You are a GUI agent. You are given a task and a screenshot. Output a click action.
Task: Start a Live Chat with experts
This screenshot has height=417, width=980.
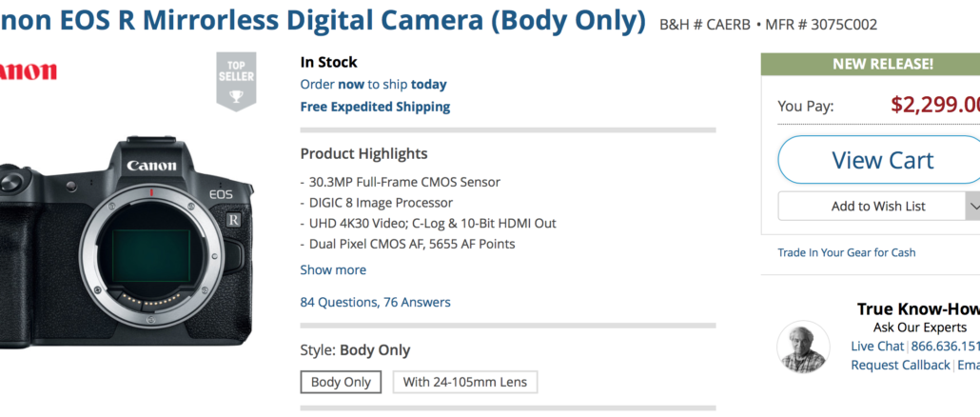pos(877,347)
